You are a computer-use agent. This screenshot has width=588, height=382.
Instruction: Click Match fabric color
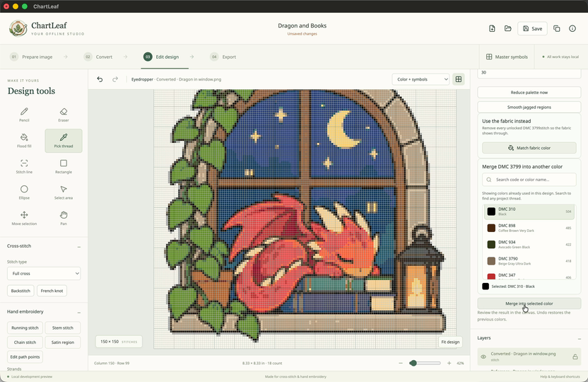click(529, 148)
